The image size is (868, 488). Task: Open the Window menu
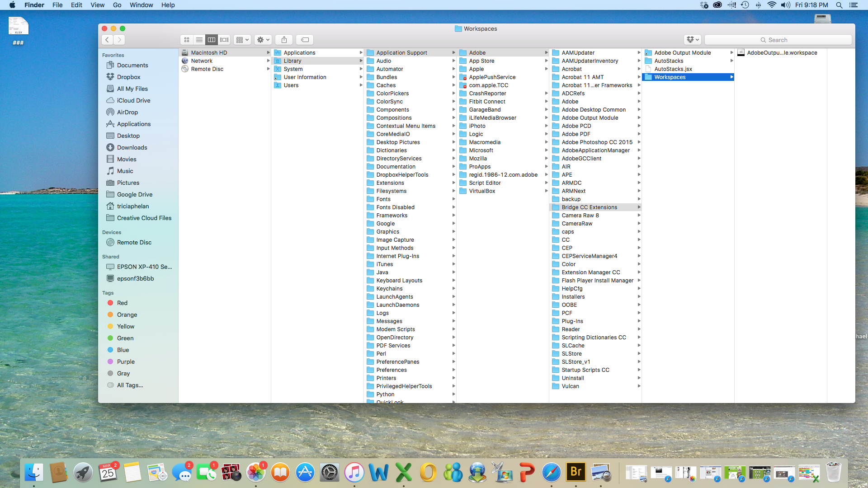(x=141, y=5)
